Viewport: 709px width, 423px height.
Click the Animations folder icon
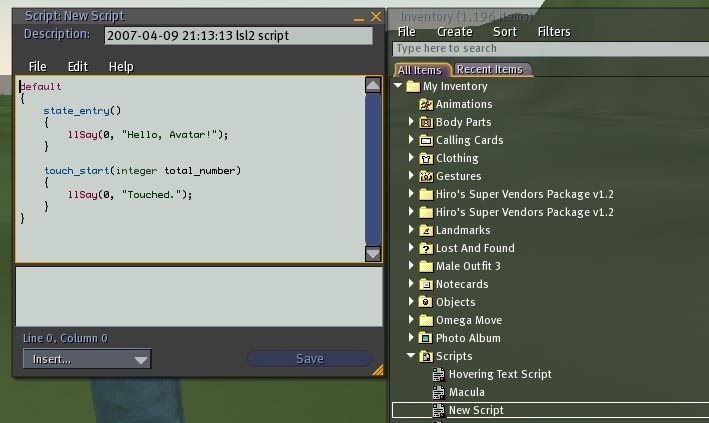point(426,105)
